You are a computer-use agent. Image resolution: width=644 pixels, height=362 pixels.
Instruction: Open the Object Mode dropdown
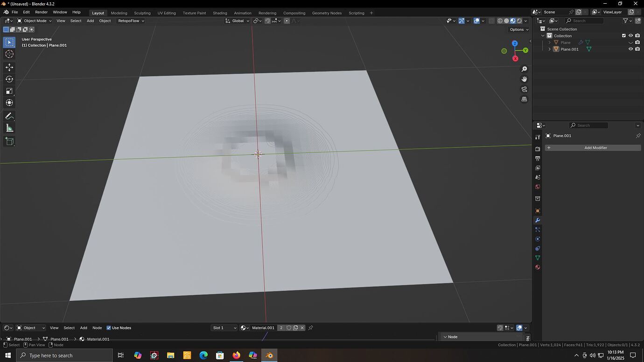pos(35,21)
